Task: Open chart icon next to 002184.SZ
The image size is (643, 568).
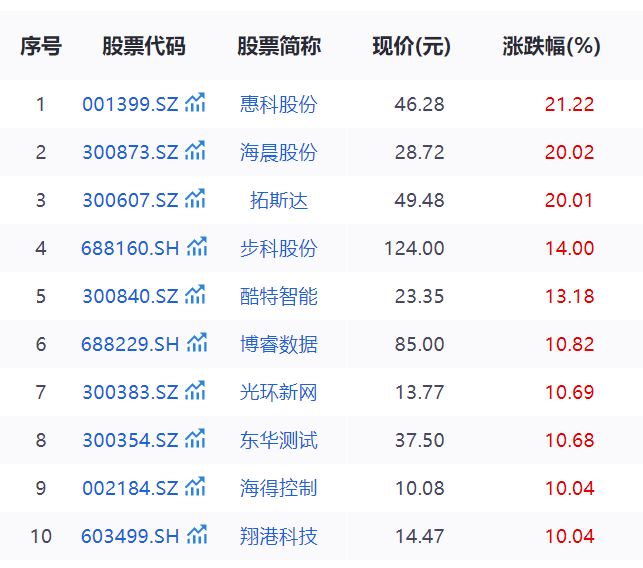Action: click(195, 486)
